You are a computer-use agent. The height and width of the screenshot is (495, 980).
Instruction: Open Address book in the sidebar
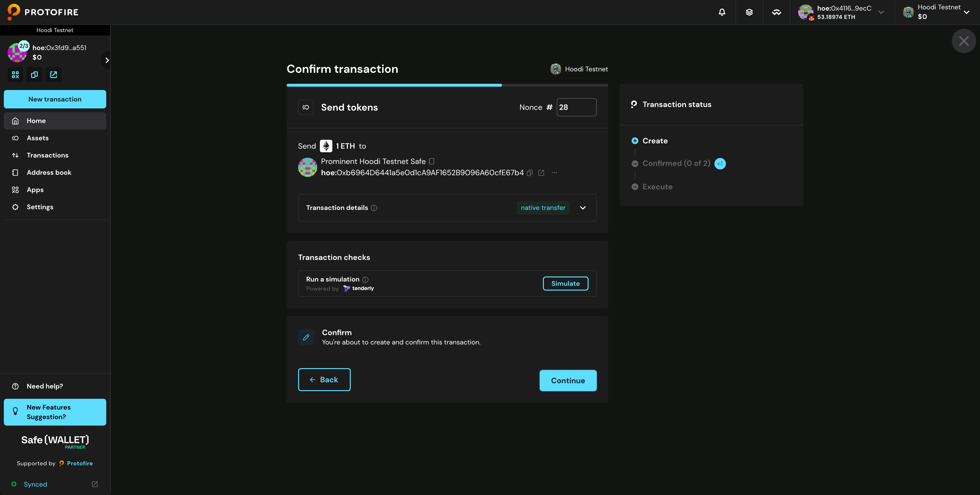point(49,172)
